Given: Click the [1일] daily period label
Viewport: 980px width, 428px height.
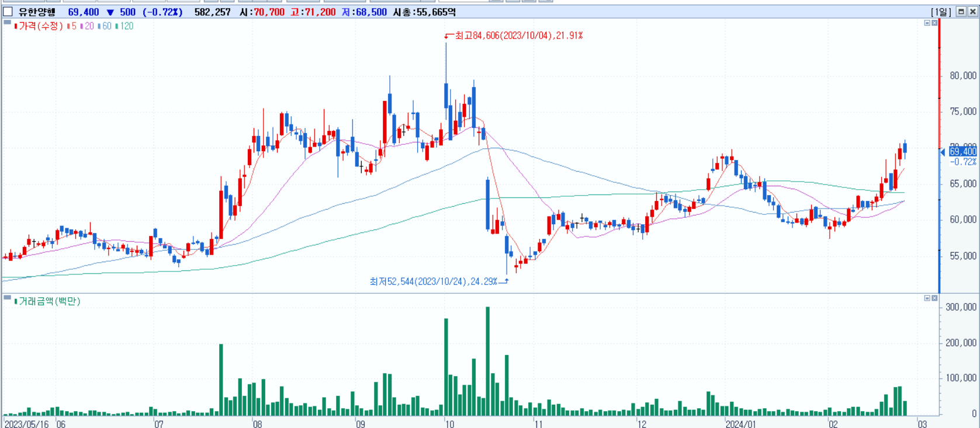Looking at the screenshot, I should pos(941,12).
